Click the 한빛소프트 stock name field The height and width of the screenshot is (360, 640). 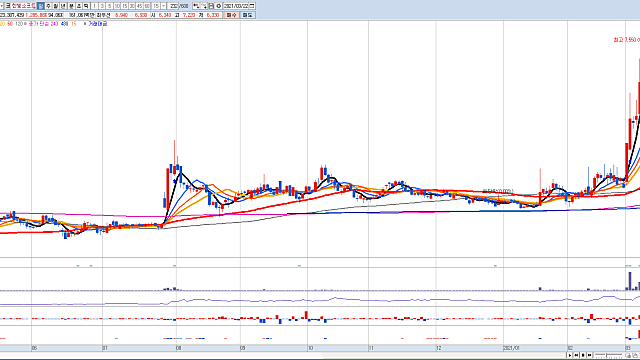(x=23, y=6)
